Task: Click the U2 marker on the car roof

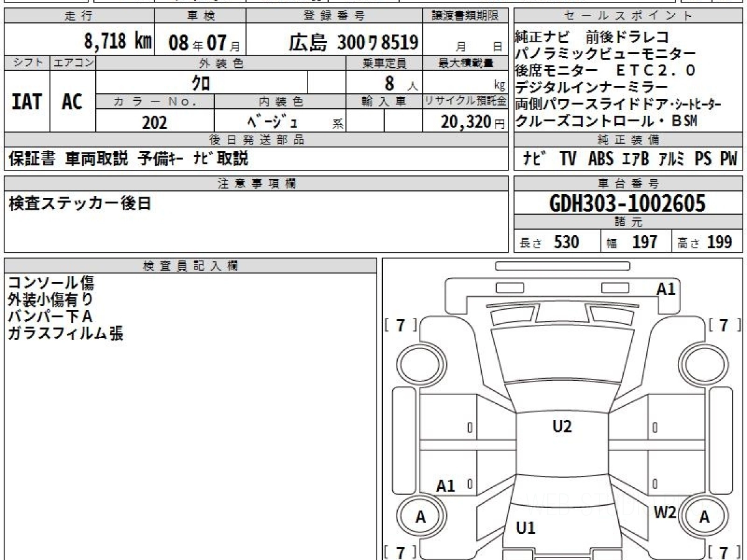Action: tap(561, 427)
